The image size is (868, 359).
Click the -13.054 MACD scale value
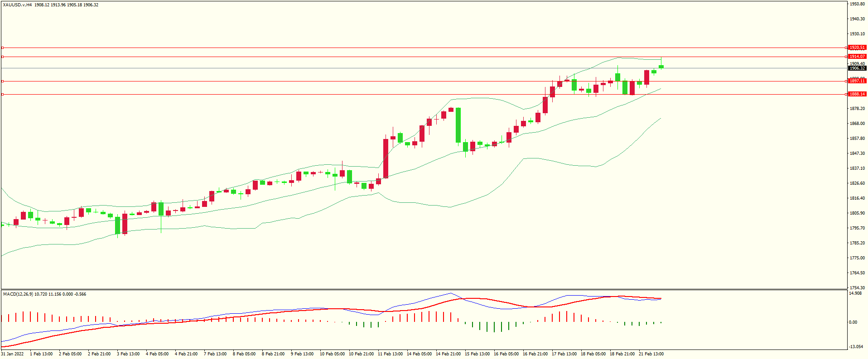pyautogui.click(x=856, y=347)
